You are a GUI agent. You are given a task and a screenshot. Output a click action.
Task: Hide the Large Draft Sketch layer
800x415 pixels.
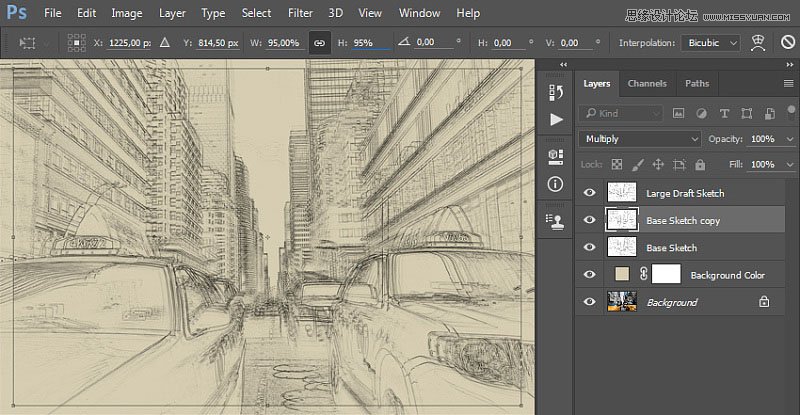(x=589, y=192)
